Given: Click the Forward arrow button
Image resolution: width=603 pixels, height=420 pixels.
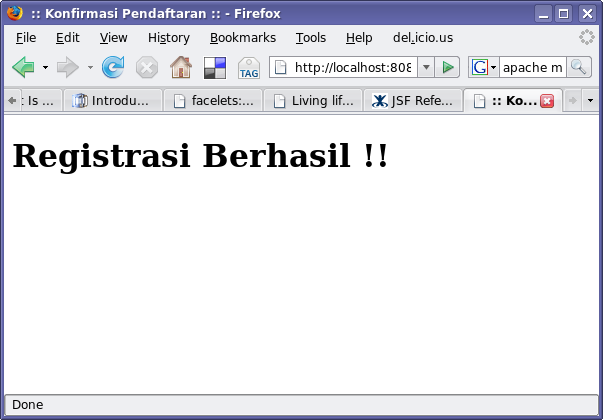Looking at the screenshot, I should point(67,67).
